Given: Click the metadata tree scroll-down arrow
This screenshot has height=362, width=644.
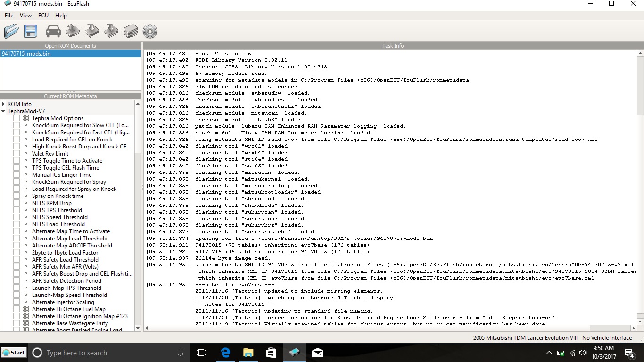Looking at the screenshot, I should point(138,328).
